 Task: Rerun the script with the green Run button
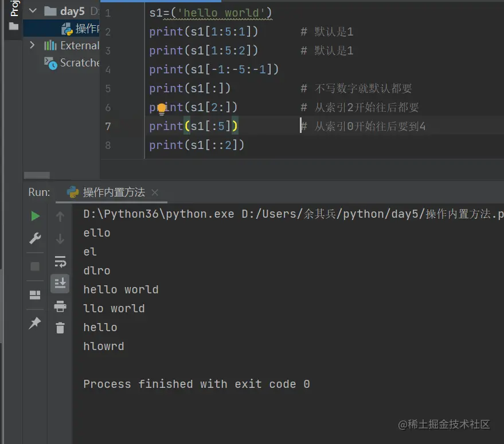pos(35,216)
